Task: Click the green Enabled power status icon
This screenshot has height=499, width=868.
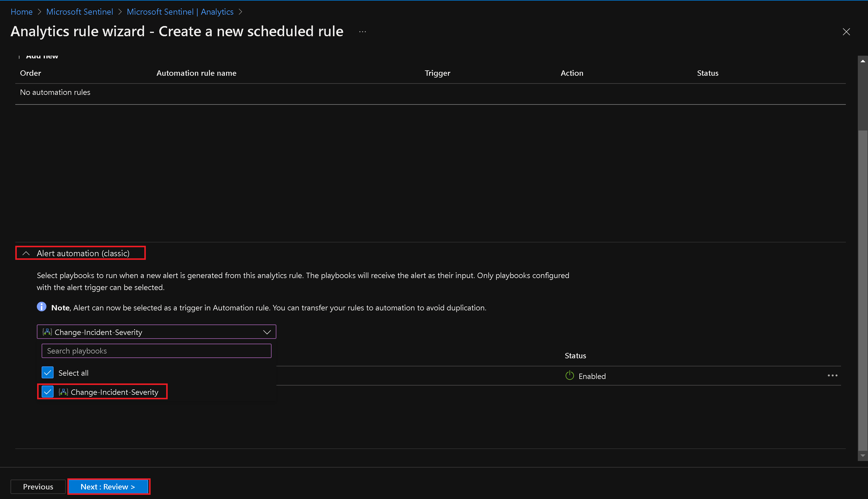Action: click(x=569, y=376)
